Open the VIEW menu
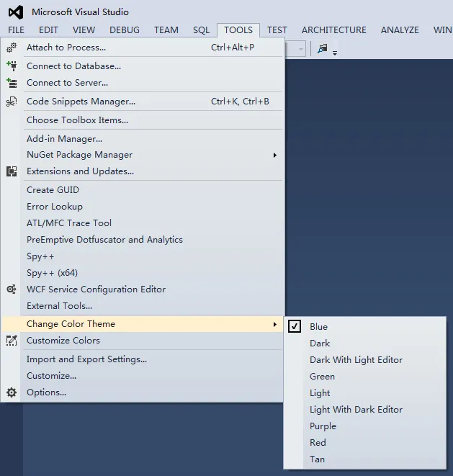Screen dimensions: 453x476 [84, 30]
